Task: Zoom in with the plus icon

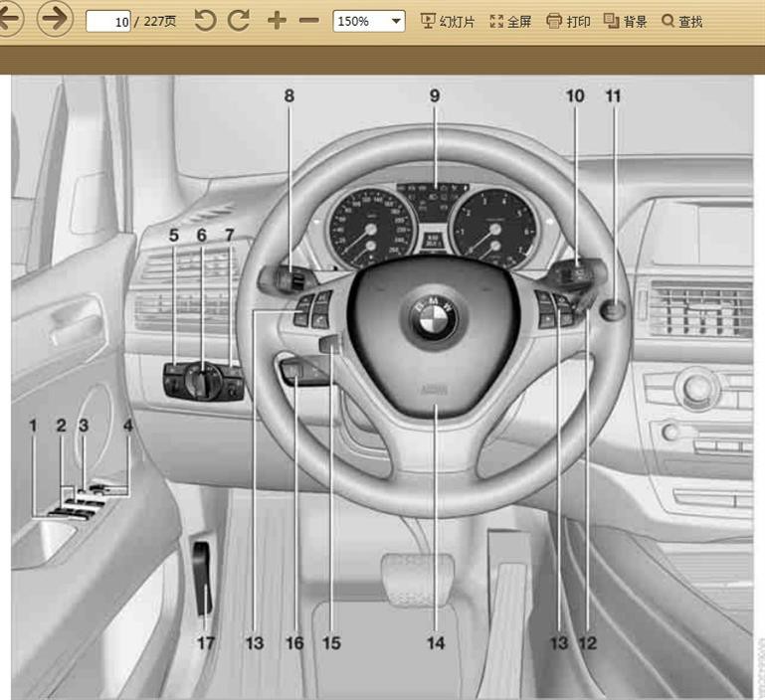Action: click(x=277, y=21)
